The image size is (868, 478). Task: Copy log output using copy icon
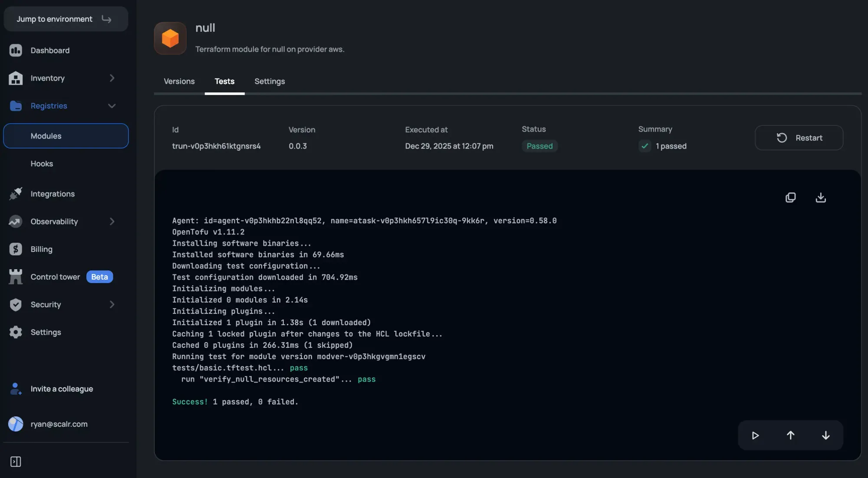pos(790,198)
